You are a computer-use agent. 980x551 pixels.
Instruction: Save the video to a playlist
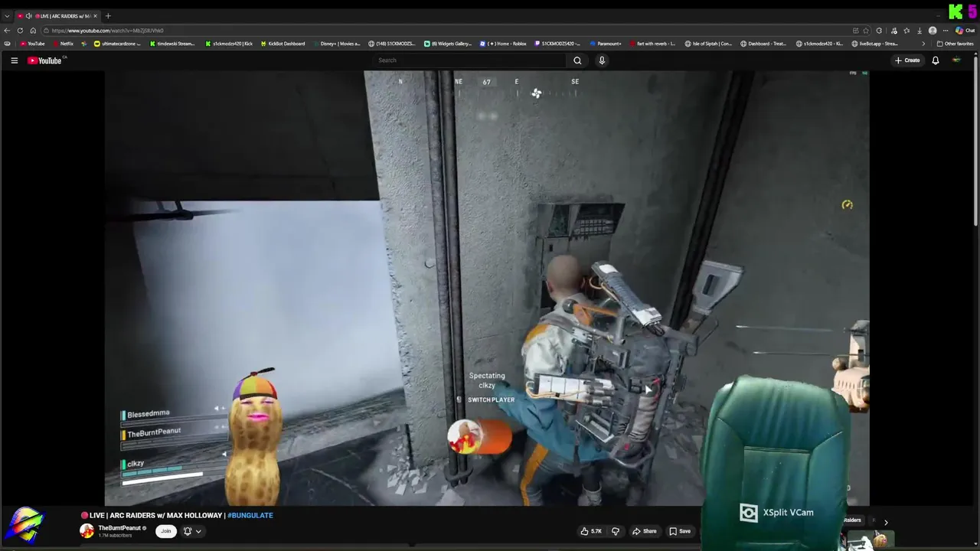pyautogui.click(x=680, y=531)
